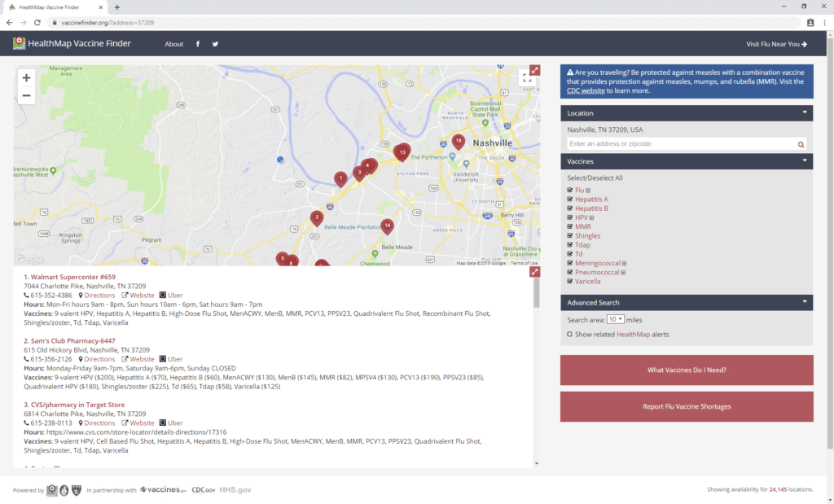Click the browser address bar

click(425, 22)
